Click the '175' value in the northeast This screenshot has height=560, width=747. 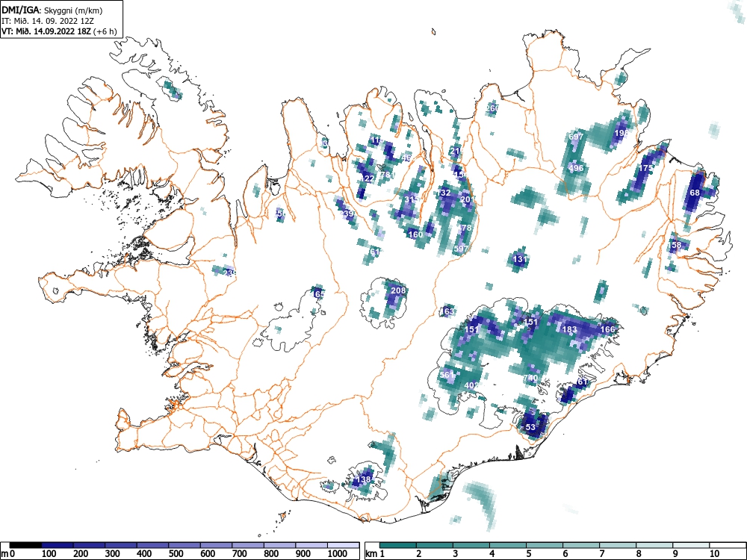(646, 169)
